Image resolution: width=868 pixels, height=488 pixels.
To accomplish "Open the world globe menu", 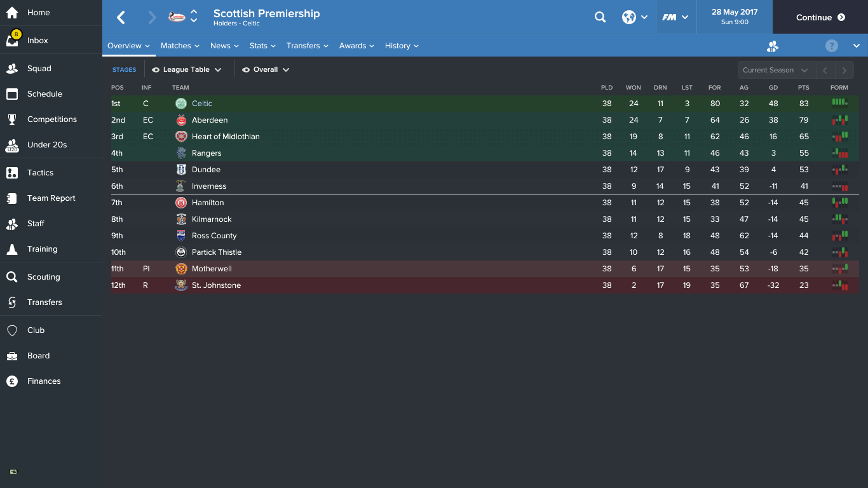I will point(635,17).
